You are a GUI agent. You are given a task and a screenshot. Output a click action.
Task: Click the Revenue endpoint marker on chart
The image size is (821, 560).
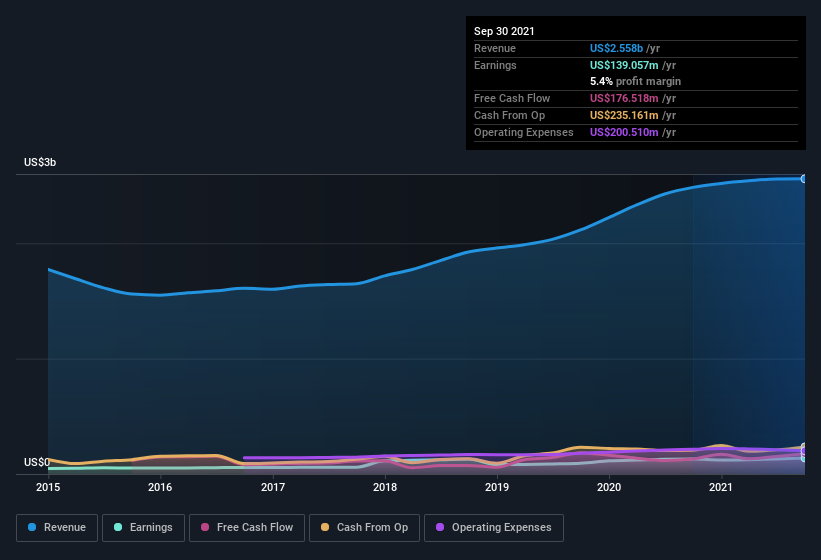(804, 179)
